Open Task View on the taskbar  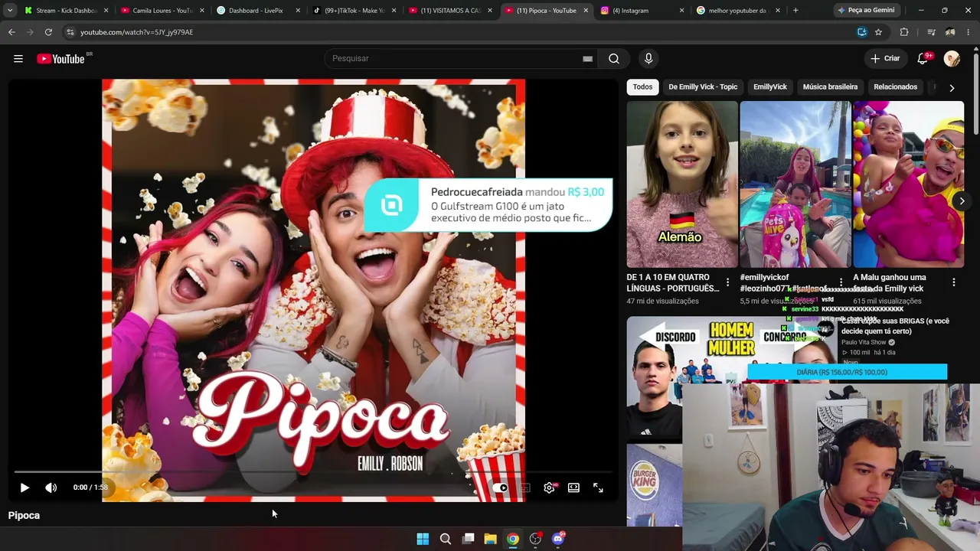[x=468, y=539]
